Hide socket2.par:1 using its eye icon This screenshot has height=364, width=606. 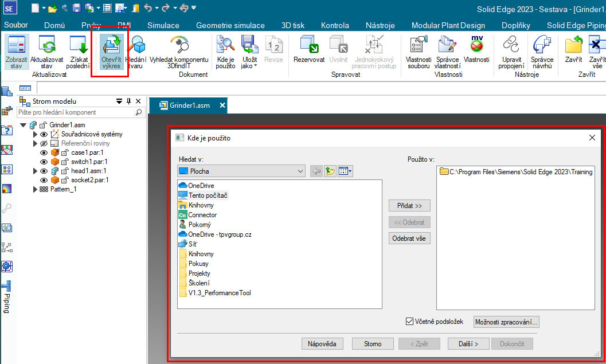pos(44,180)
